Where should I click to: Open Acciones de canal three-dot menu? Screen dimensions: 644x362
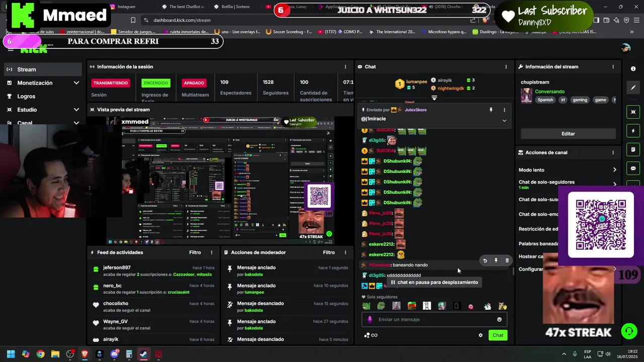[613, 152]
